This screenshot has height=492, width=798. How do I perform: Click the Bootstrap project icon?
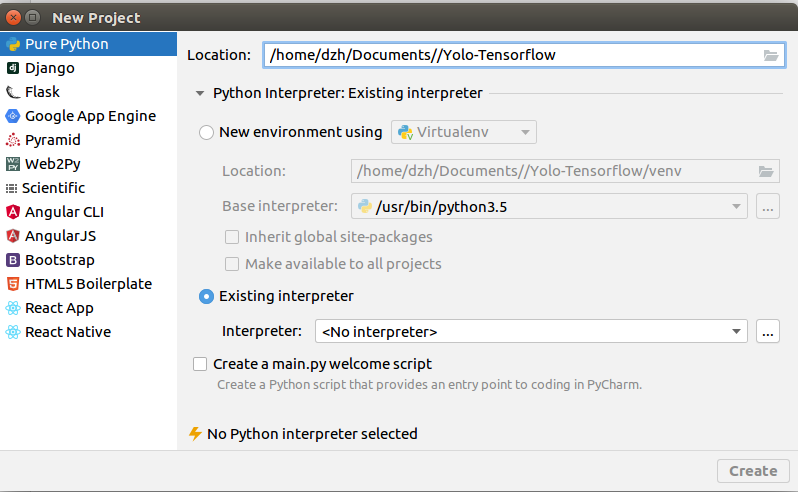pos(12,260)
